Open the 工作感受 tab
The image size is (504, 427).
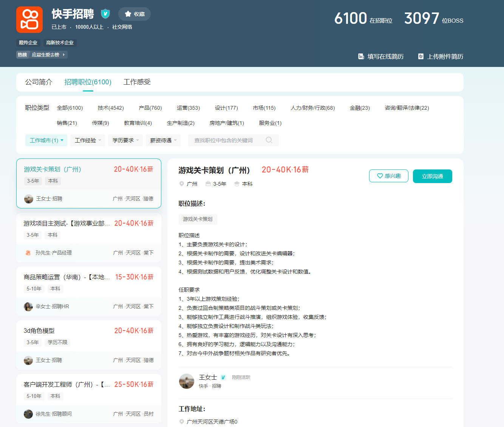pos(137,82)
